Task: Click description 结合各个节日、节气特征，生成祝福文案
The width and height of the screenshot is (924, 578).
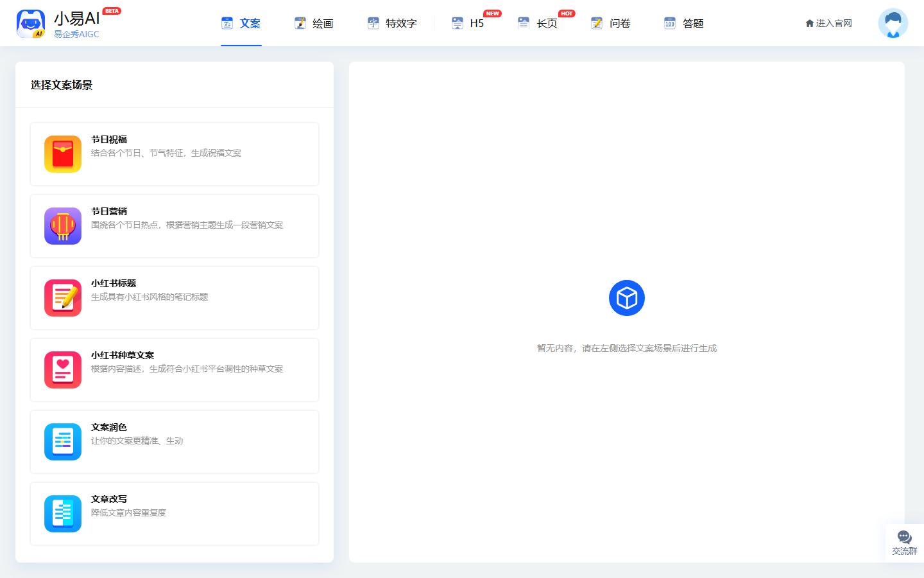Action: coord(166,153)
